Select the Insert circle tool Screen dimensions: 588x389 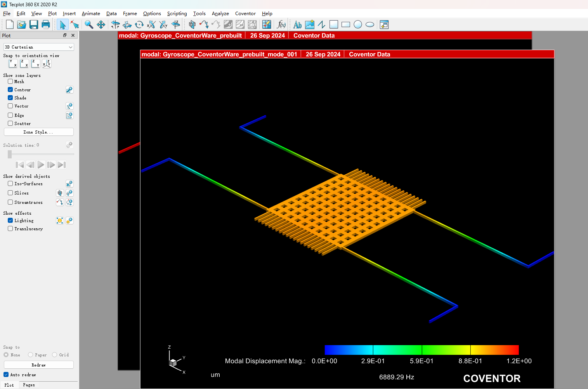pyautogui.click(x=358, y=25)
